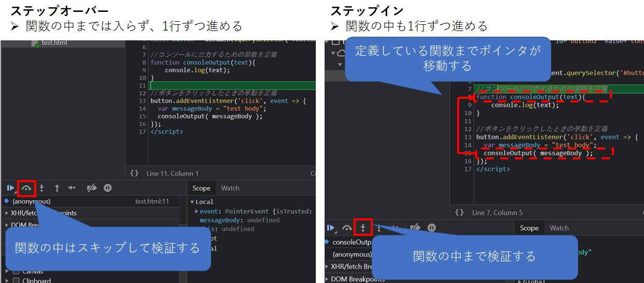This screenshot has width=644, height=283.
Task: Click line number 17 gutter in step-in screenshot
Action: 468,169
